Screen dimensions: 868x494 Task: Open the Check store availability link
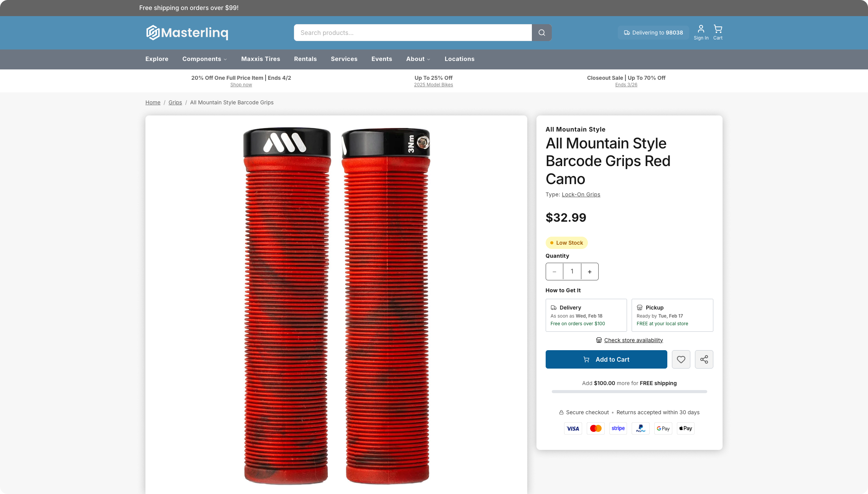(633, 340)
